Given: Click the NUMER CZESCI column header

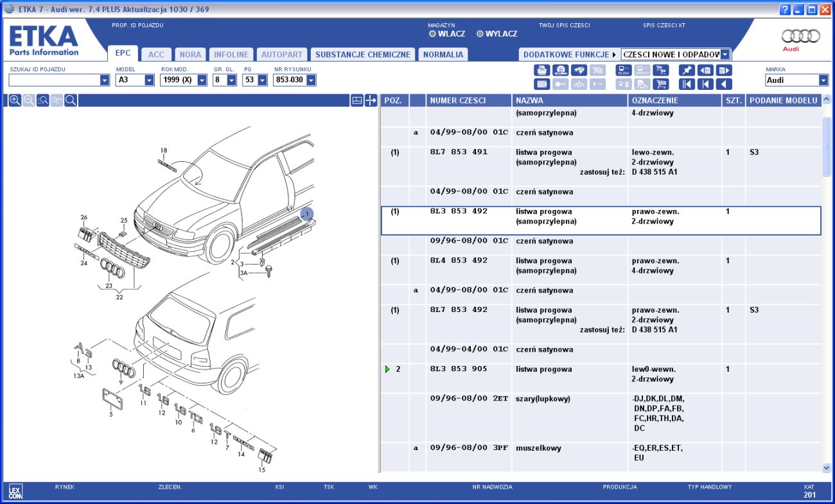Looking at the screenshot, I should [469, 100].
